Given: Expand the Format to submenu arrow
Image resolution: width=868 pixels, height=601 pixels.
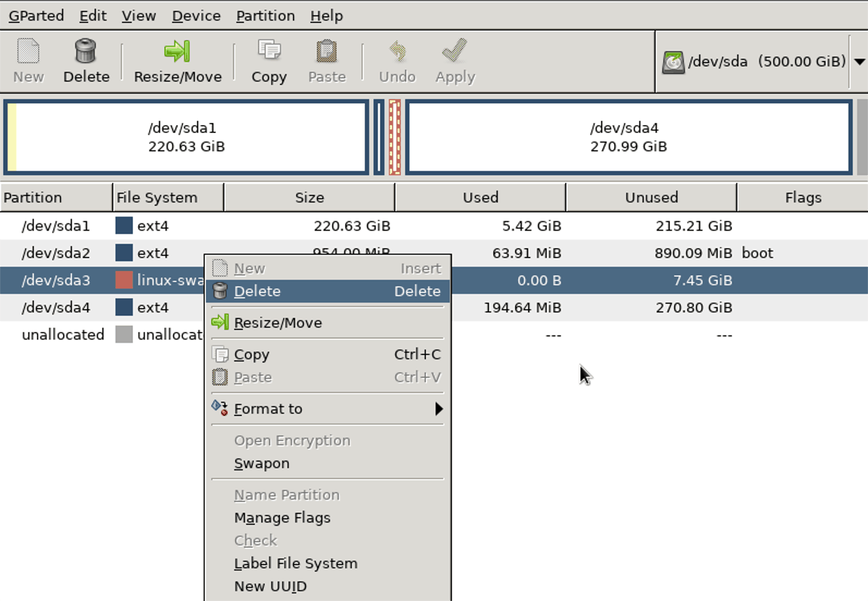Looking at the screenshot, I should click(x=438, y=409).
